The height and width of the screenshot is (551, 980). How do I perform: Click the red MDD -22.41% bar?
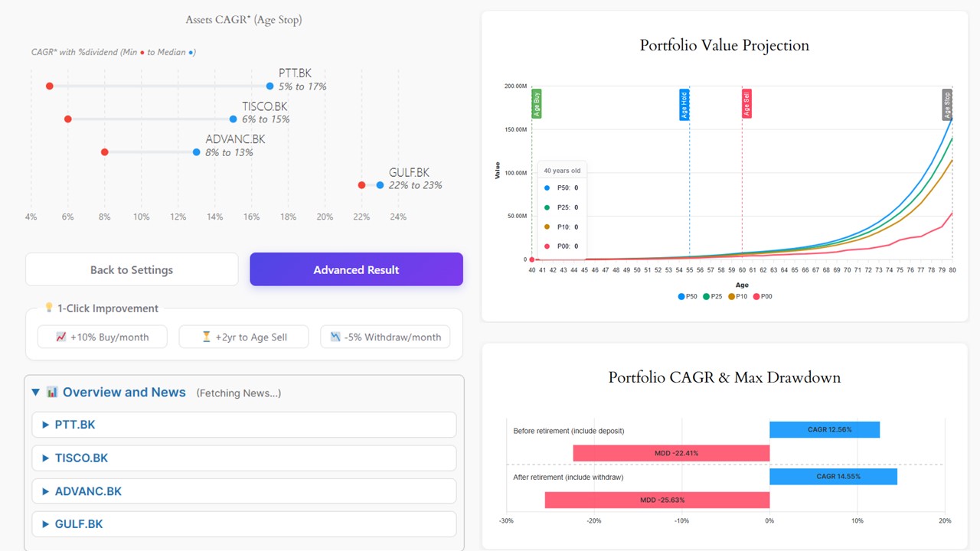[x=671, y=454]
